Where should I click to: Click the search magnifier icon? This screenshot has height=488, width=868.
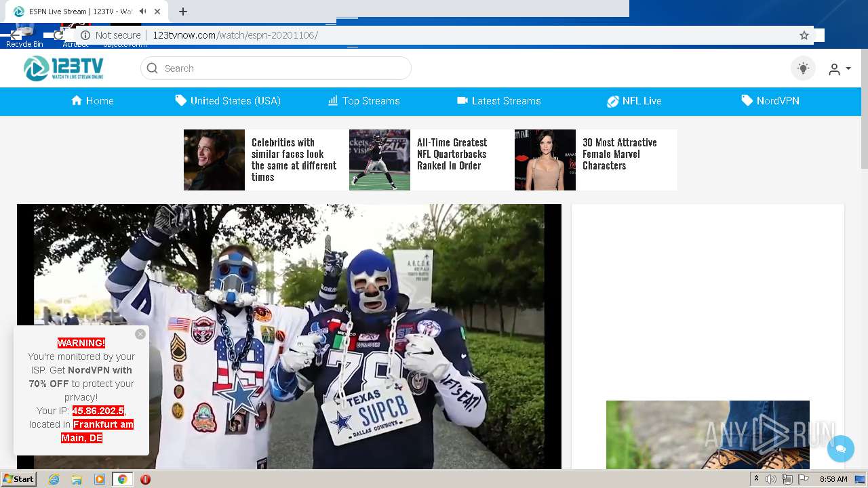click(x=152, y=68)
